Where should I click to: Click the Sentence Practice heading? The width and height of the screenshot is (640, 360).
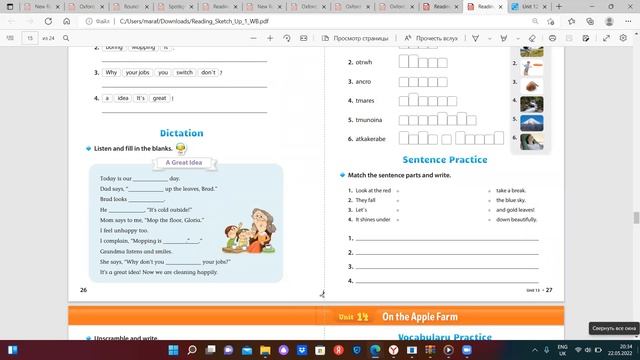click(445, 160)
